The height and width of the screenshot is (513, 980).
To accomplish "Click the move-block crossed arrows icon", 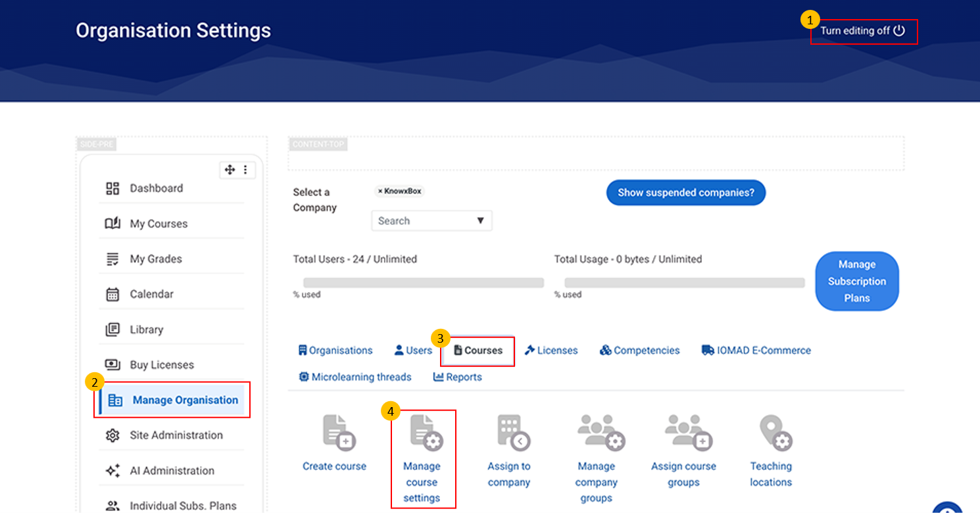I will 230,170.
